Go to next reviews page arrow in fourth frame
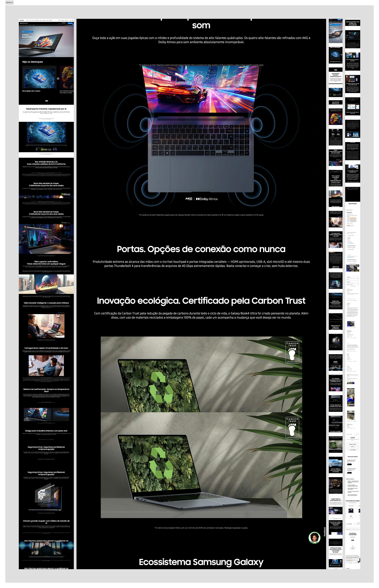The height and width of the screenshot is (588, 379). tap(358, 434)
